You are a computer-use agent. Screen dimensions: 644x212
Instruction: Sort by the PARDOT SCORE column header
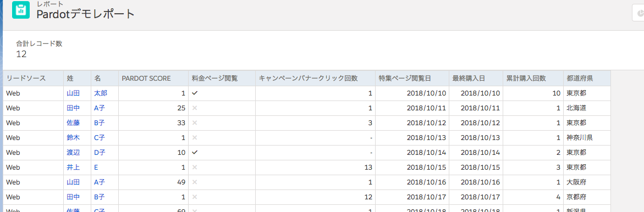(x=153, y=78)
